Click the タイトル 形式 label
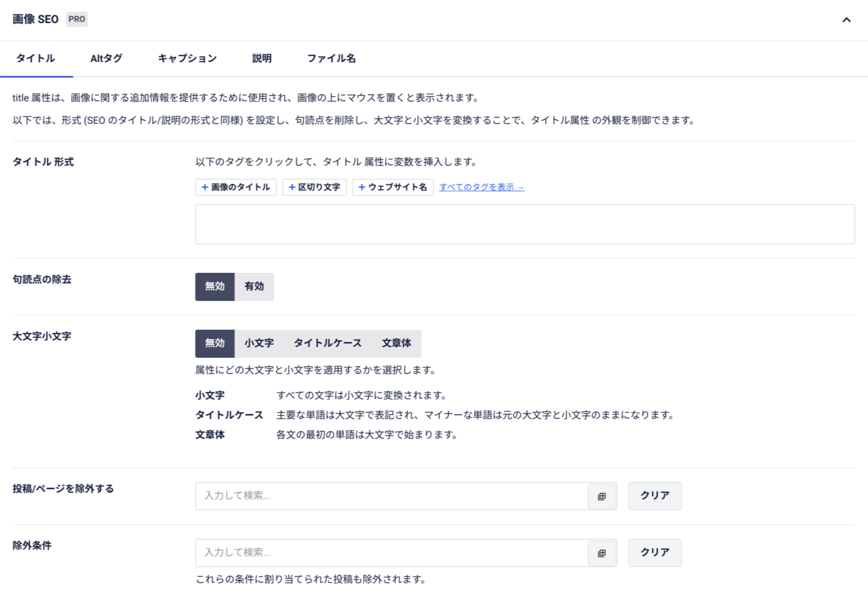The width and height of the screenshot is (868, 598). click(x=43, y=162)
